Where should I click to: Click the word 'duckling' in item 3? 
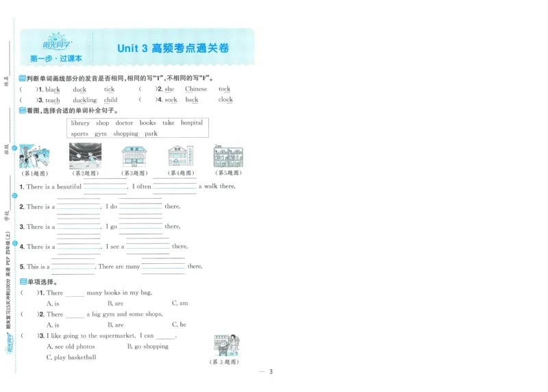(x=84, y=100)
